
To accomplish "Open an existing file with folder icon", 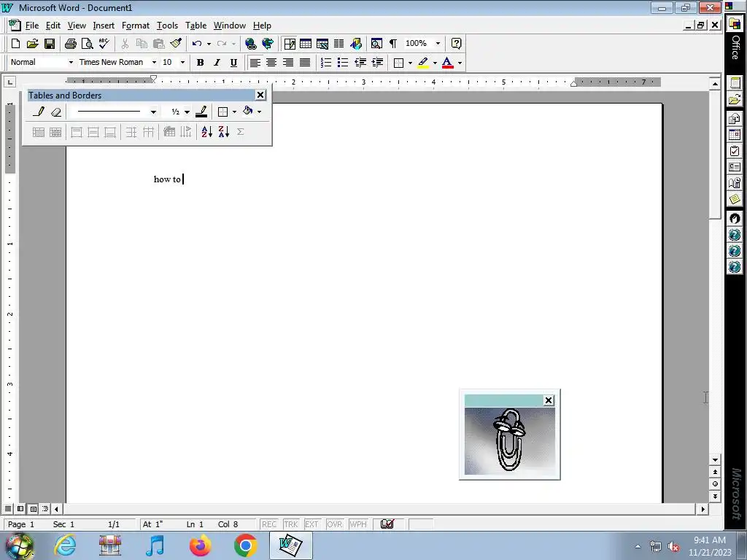I will click(x=32, y=44).
